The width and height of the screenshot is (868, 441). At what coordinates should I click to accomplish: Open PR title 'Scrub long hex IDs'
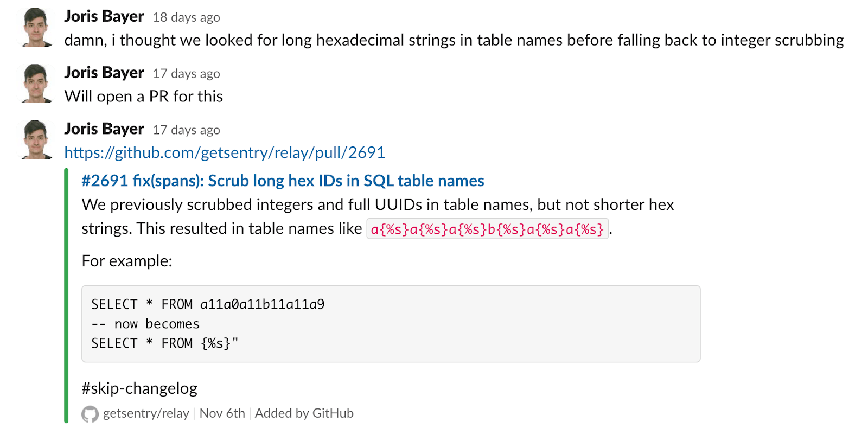click(282, 181)
